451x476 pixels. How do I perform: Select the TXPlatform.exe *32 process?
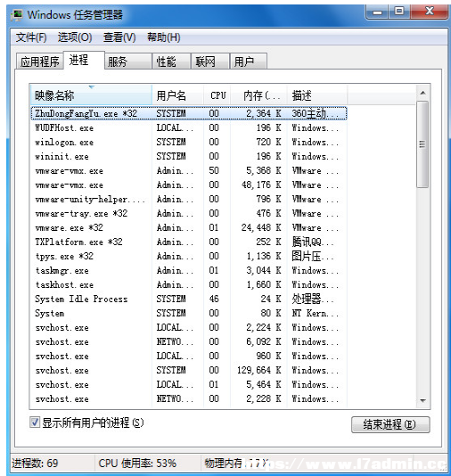[189, 242]
